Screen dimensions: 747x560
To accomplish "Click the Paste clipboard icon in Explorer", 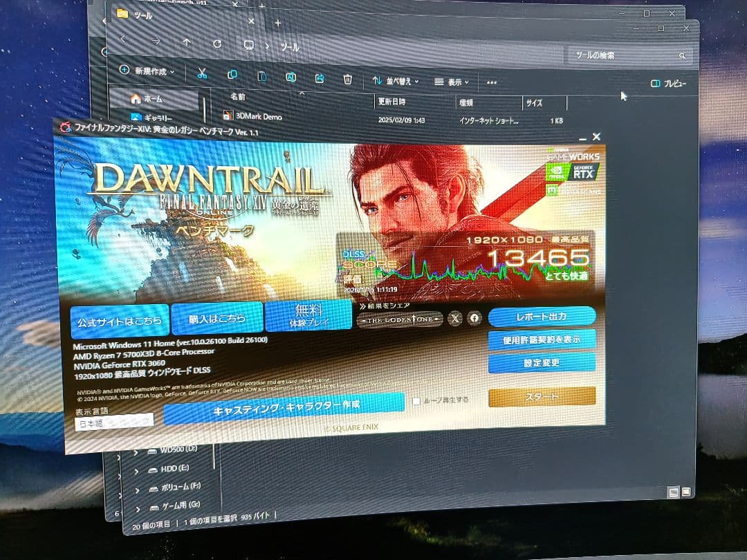I will [x=261, y=76].
